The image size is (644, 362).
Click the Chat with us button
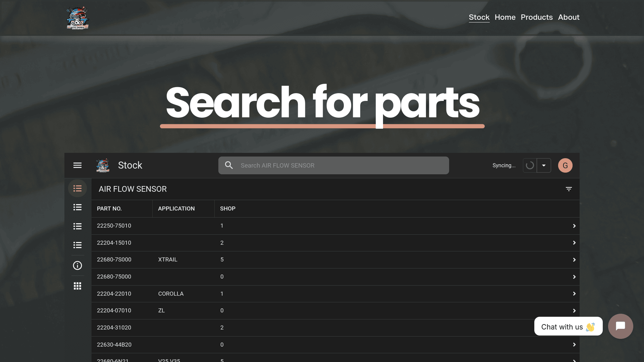pos(568,326)
